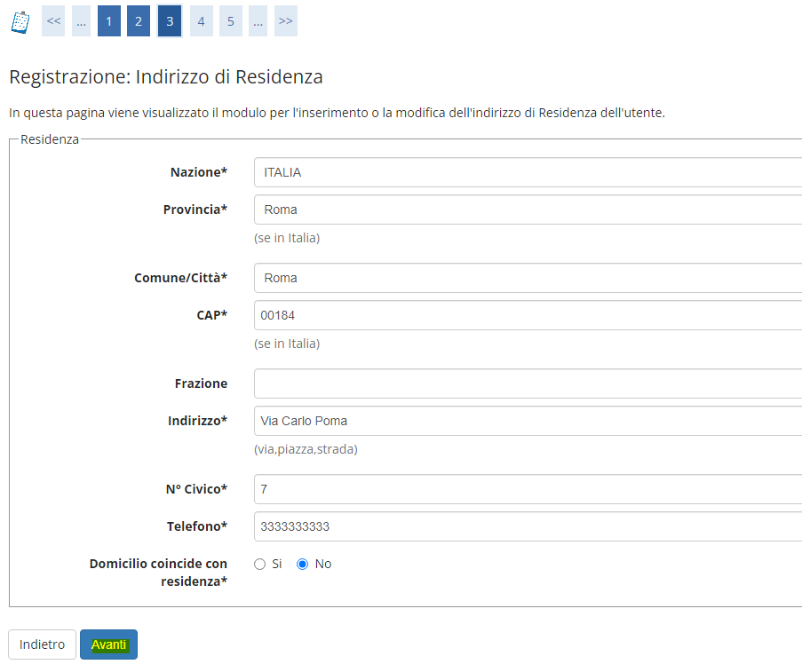
Task: Open the Provincia dropdown showing Roma
Action: 528,210
